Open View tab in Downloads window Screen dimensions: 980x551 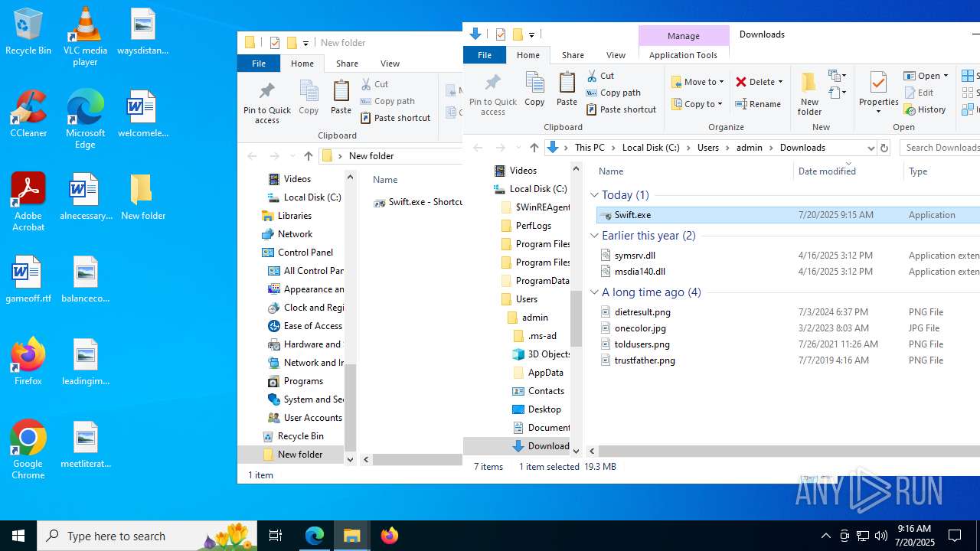pos(616,55)
